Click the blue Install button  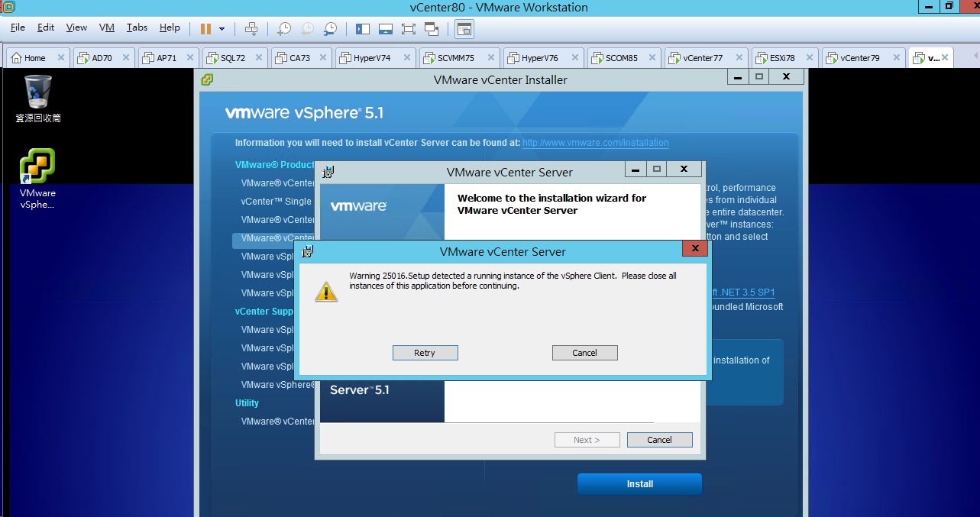(x=639, y=484)
